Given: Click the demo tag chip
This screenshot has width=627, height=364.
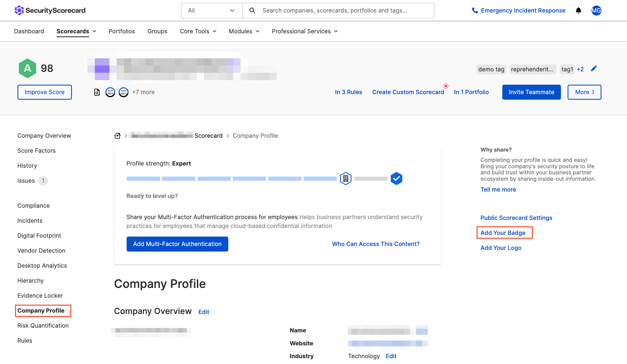Looking at the screenshot, I should (x=491, y=69).
